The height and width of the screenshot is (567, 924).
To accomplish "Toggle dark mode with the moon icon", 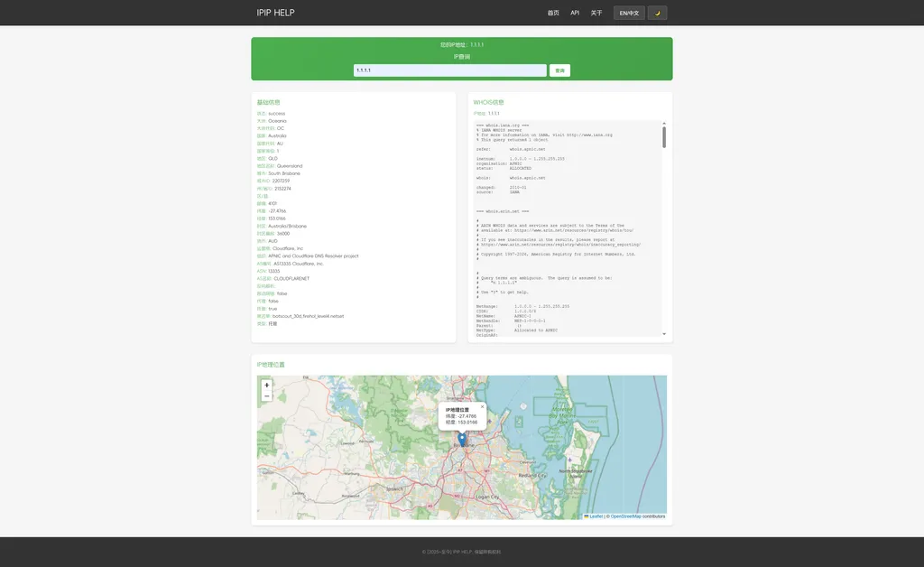I will [x=657, y=13].
